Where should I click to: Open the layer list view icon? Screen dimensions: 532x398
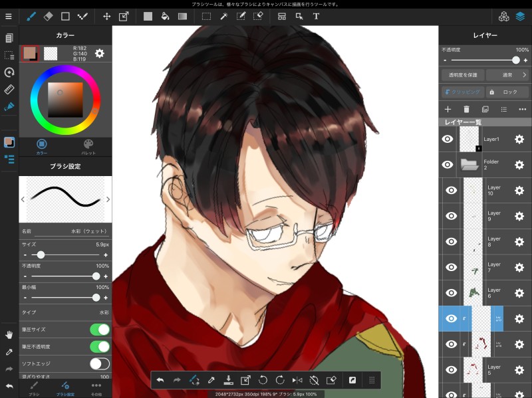coord(504,109)
